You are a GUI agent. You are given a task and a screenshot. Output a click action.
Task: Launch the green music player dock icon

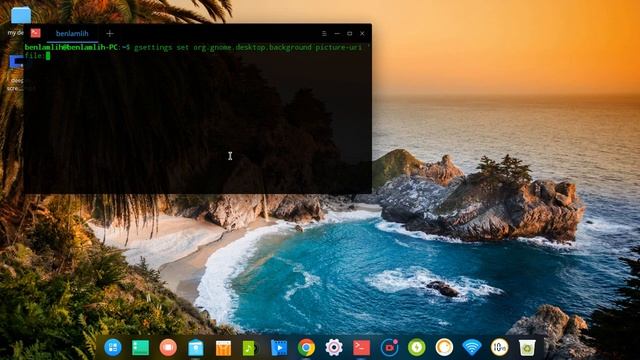click(x=250, y=348)
